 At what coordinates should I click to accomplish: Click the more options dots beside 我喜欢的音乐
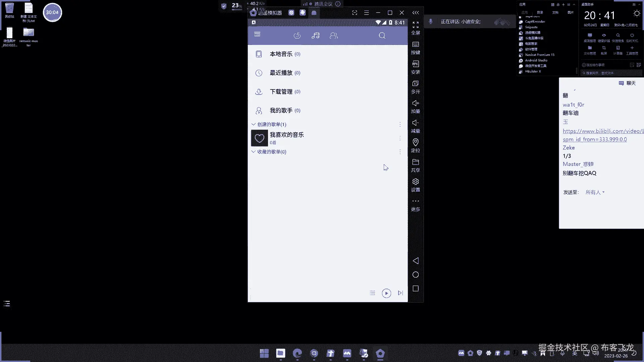400,138
